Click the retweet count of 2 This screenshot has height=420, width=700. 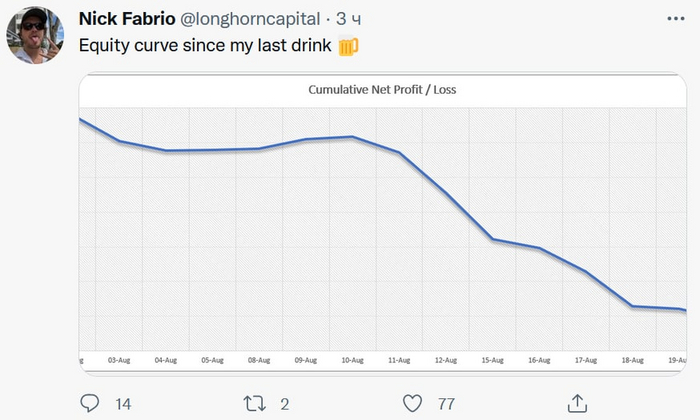click(x=285, y=404)
